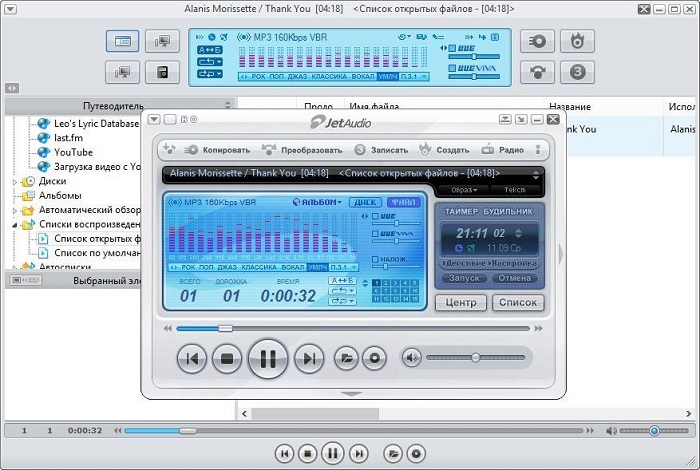Enable the НАЛОЖ crossfade checkbox
Screen dimensions: 700x470
(375, 259)
